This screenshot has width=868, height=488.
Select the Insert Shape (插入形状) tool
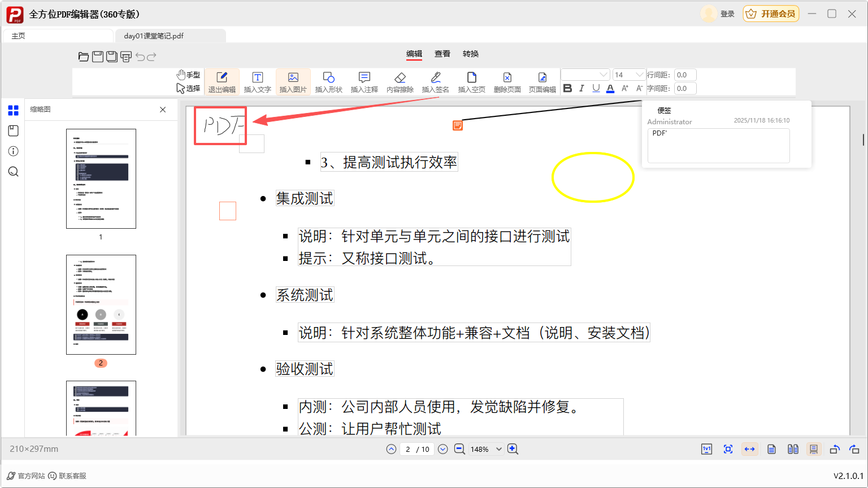tap(328, 82)
